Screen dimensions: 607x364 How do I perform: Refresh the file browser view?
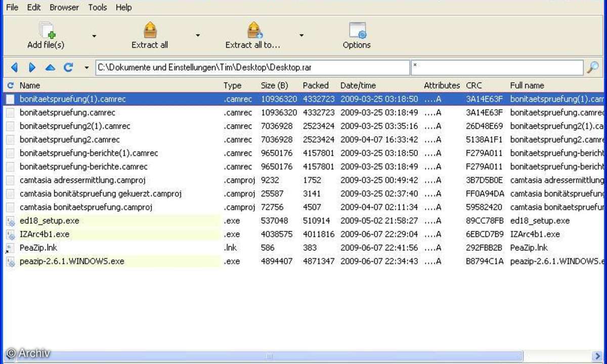68,67
